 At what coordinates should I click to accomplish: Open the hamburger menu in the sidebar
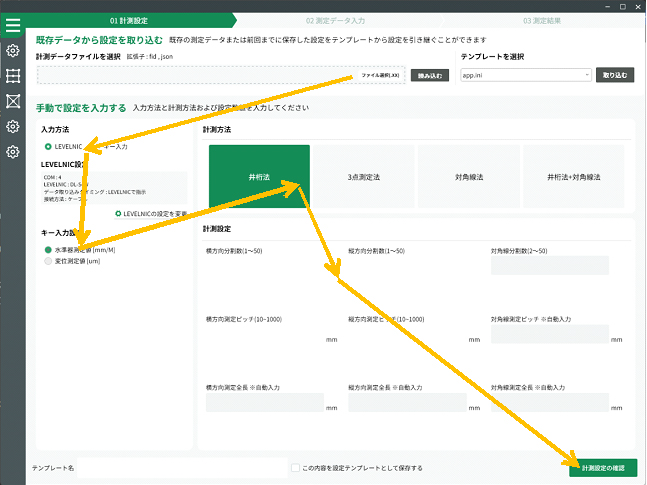(13, 25)
